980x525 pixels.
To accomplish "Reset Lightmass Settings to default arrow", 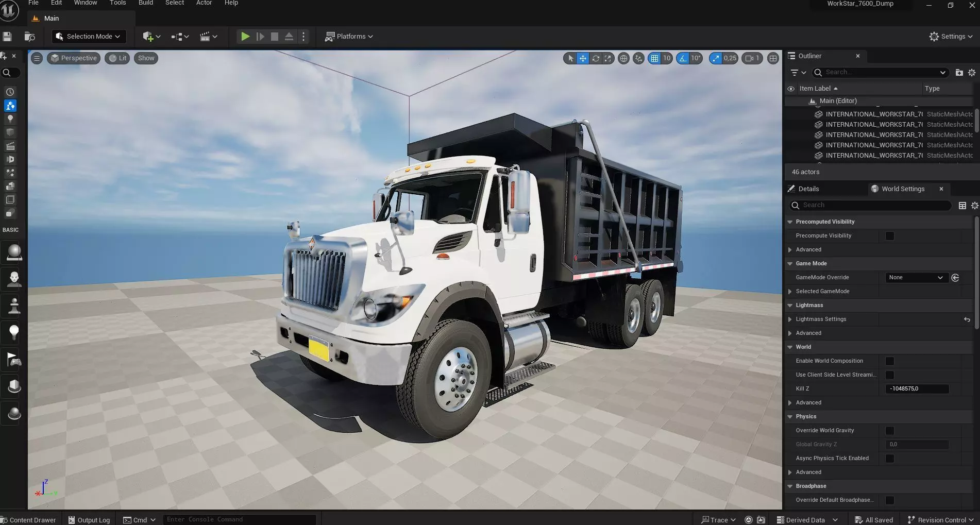I will (967, 319).
